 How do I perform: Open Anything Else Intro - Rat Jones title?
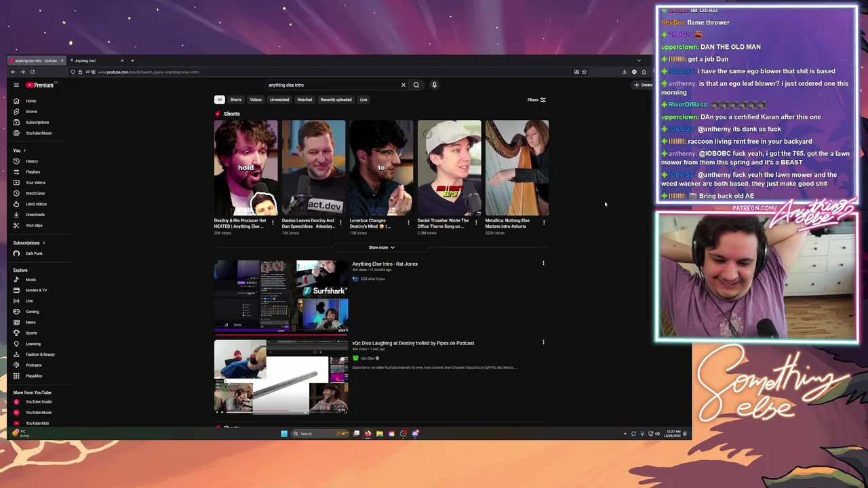click(384, 264)
